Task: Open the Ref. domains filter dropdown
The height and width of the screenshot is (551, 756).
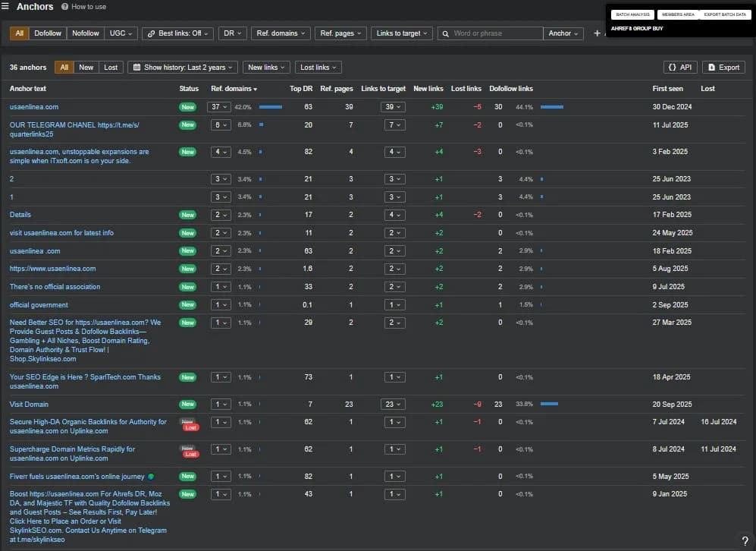Action: (x=281, y=33)
